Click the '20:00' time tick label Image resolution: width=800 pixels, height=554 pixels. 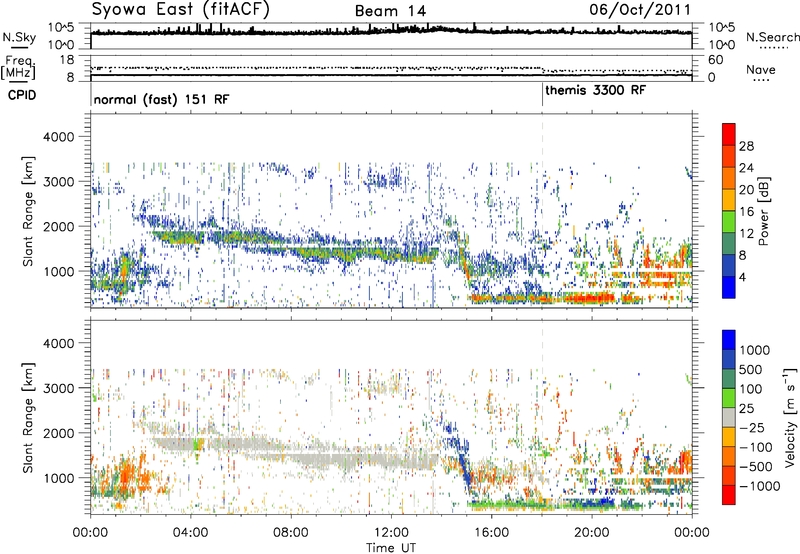[x=591, y=533]
